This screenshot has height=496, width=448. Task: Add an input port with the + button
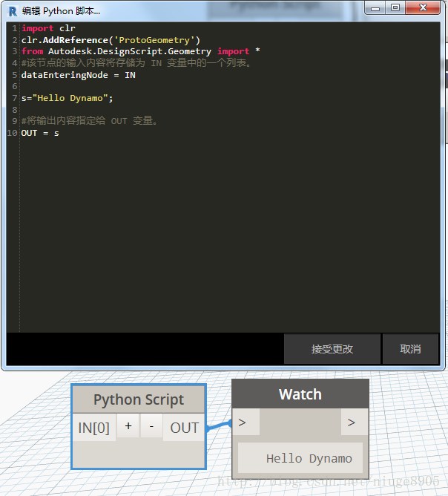128,426
